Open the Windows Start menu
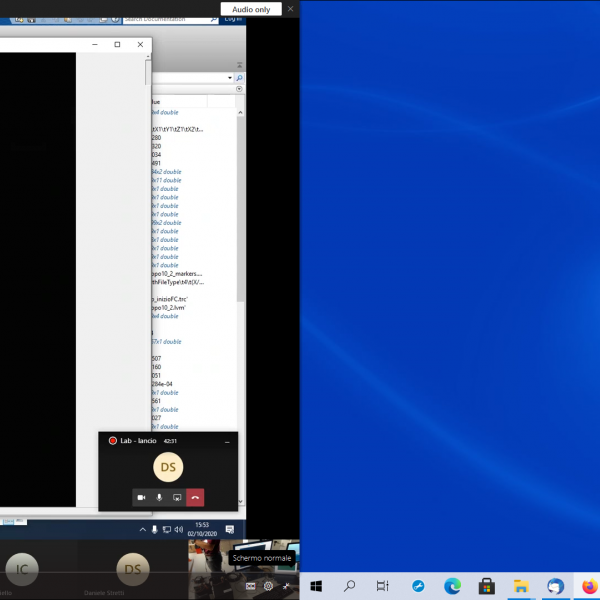The image size is (600, 600). click(x=317, y=586)
